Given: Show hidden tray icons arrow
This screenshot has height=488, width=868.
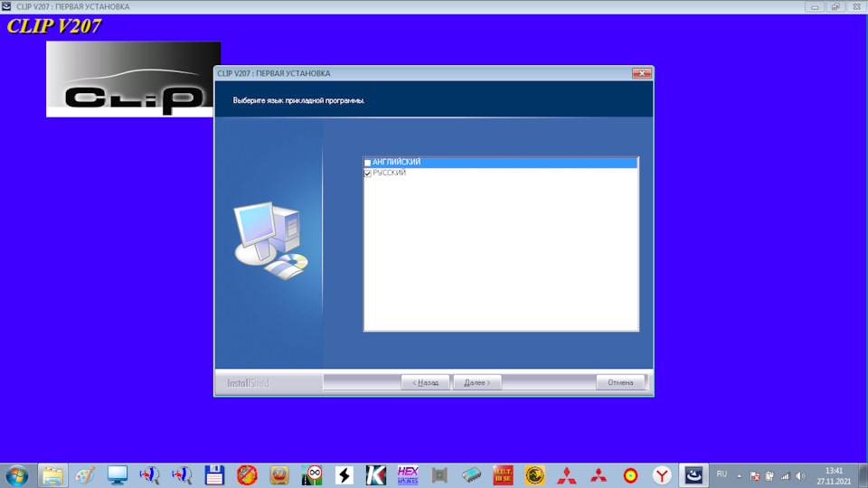Looking at the screenshot, I should (739, 476).
